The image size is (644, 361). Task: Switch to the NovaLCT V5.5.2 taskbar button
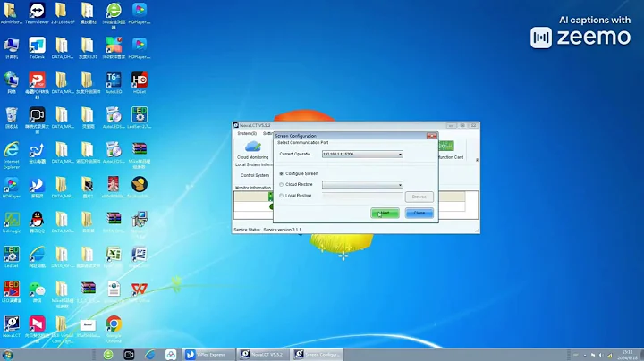(x=264, y=355)
